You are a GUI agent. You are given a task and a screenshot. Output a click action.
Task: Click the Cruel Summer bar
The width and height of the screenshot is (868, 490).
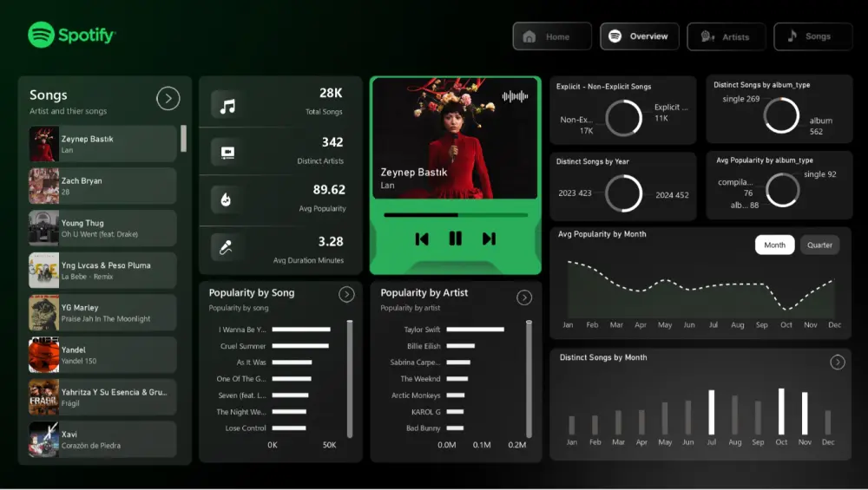(300, 346)
